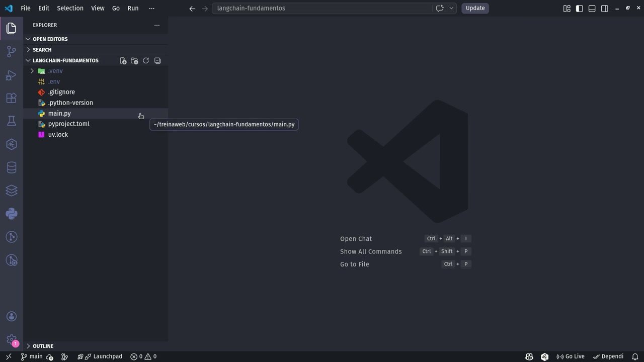Open the hexagon icon in the status bar
The image size is (644, 362).
[x=544, y=356]
